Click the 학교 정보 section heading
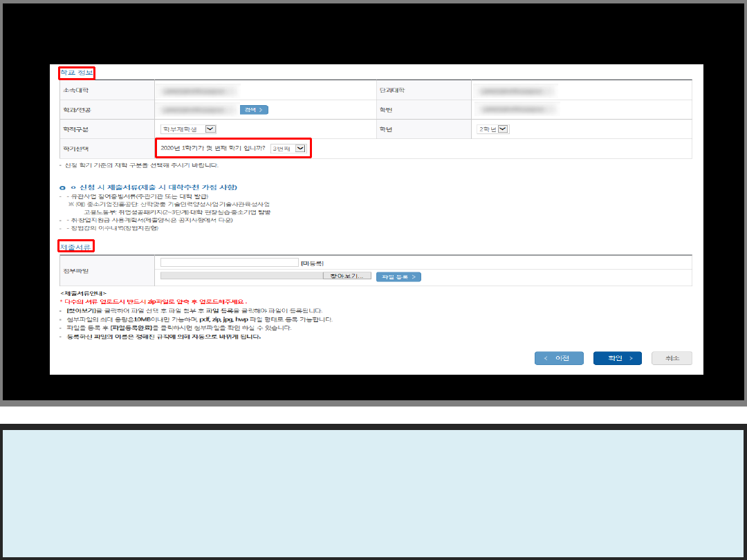 [x=76, y=72]
